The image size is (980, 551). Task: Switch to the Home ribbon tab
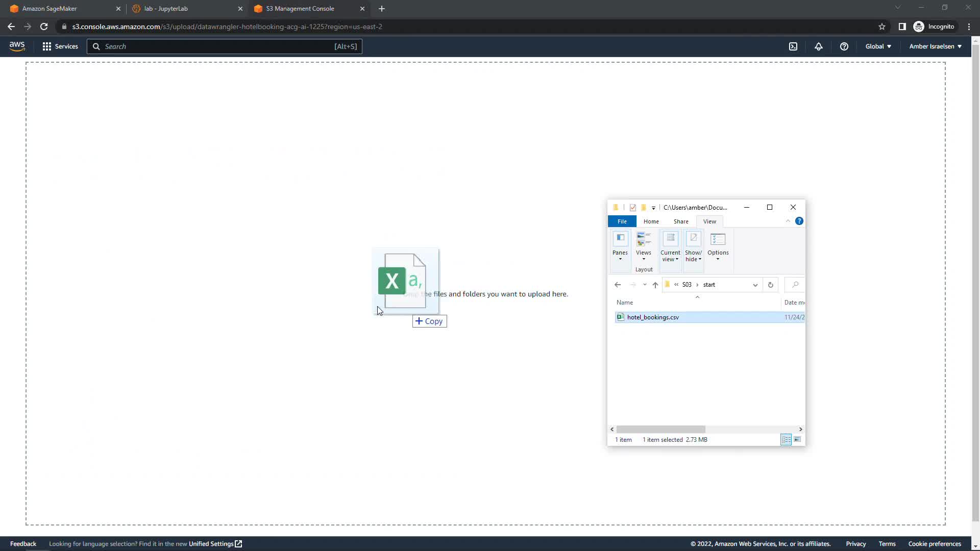click(x=651, y=221)
